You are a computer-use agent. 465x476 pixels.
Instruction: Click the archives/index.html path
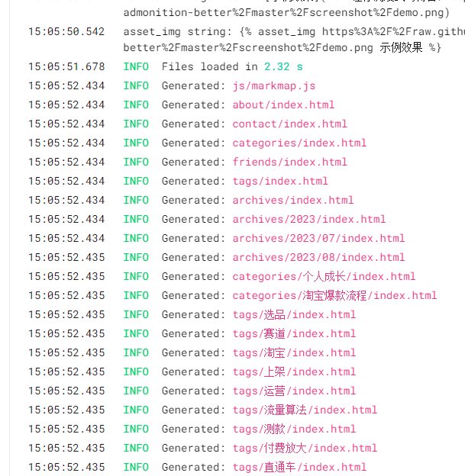(293, 200)
